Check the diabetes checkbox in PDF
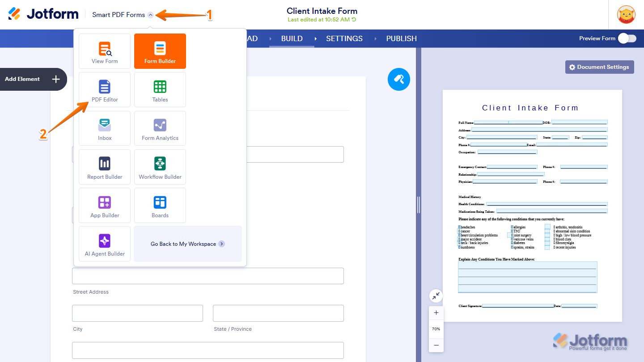The width and height of the screenshot is (644, 362). [512, 243]
